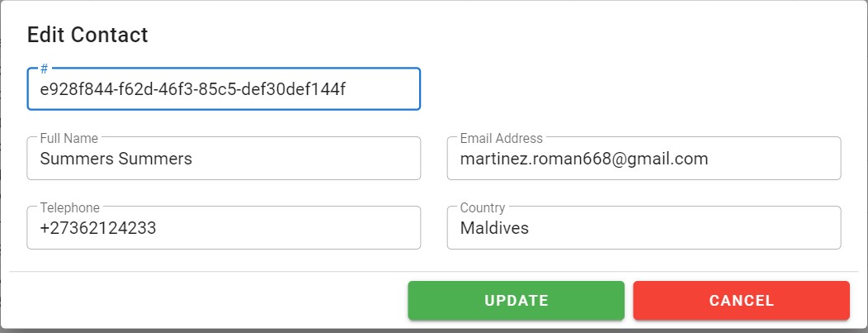Screen dimensions: 868x333
Task: Place cursor in the martinez.roman668@gmail.com text
Action: pyautogui.click(x=584, y=159)
